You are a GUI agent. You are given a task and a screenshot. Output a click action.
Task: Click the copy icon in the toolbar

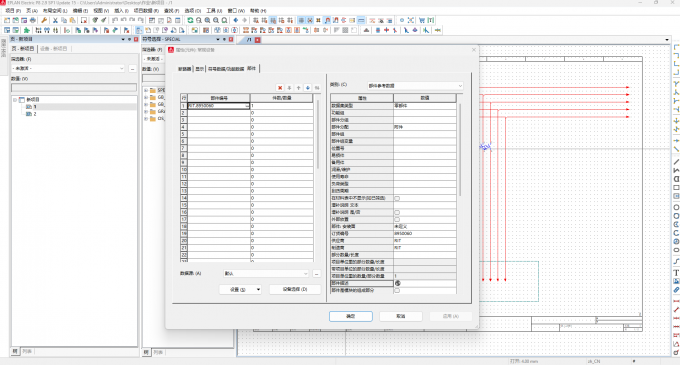pos(64,20)
